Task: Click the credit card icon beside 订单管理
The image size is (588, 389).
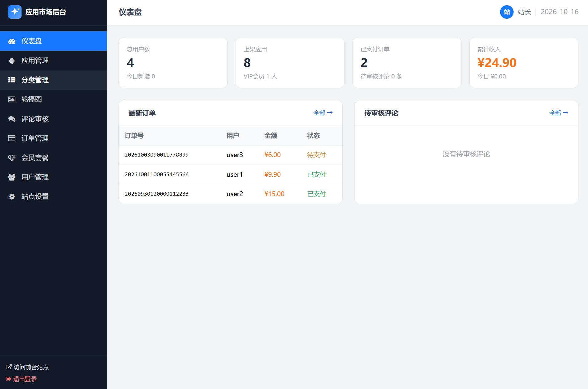Action: point(12,138)
